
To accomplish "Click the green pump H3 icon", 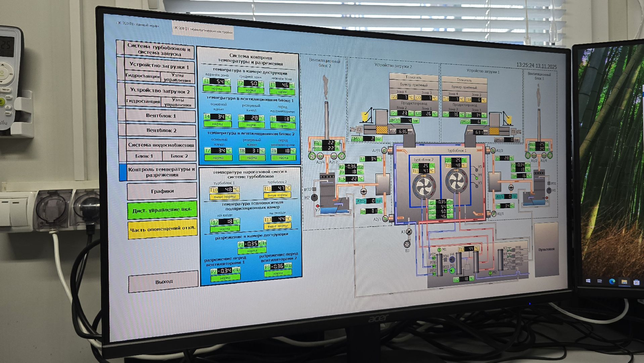I will [452, 270].
